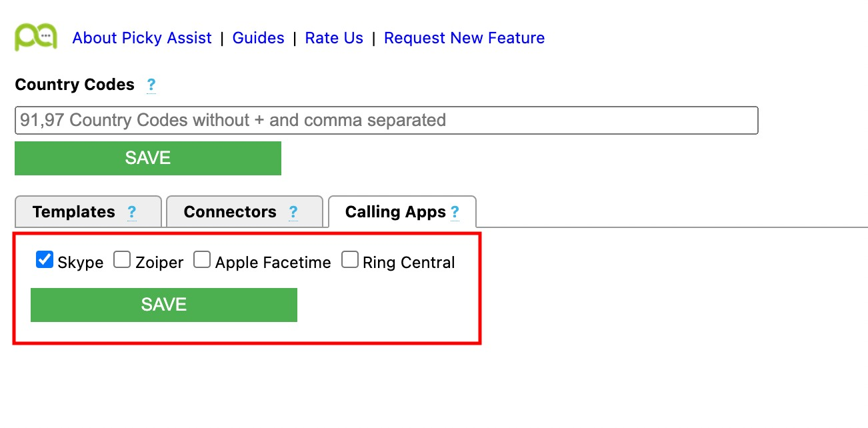Click the help icon beside Calling Apps
The height and width of the screenshot is (428, 868).
tap(455, 212)
